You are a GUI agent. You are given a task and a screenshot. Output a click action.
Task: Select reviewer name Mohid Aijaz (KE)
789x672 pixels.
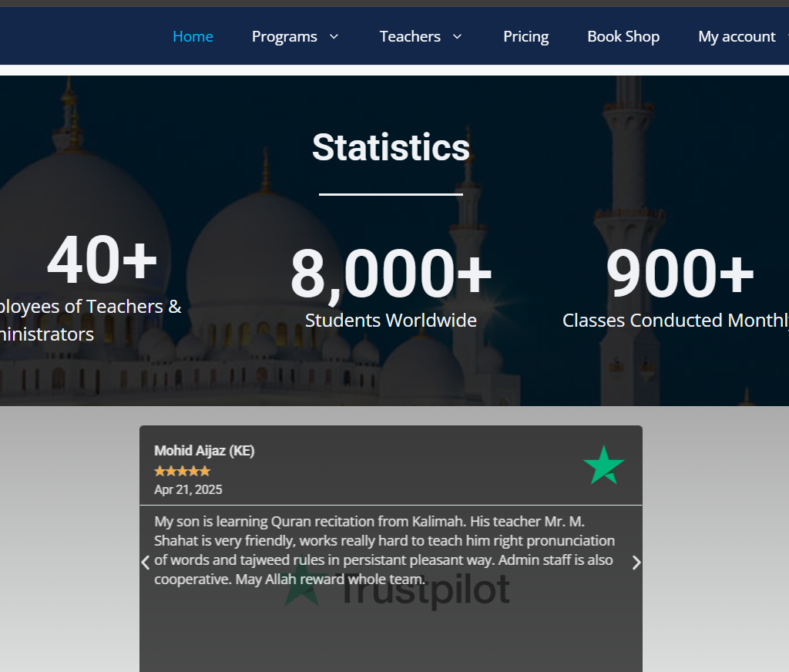(x=204, y=451)
